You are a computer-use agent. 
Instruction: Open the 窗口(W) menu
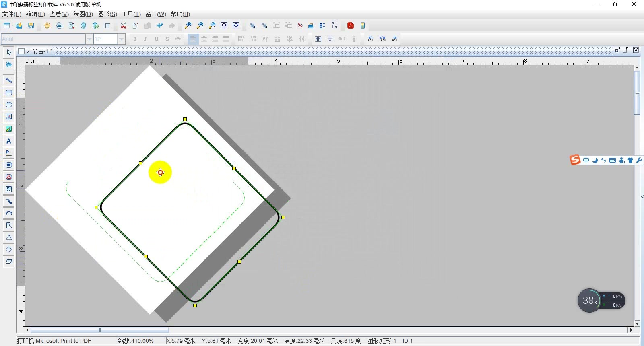click(156, 14)
